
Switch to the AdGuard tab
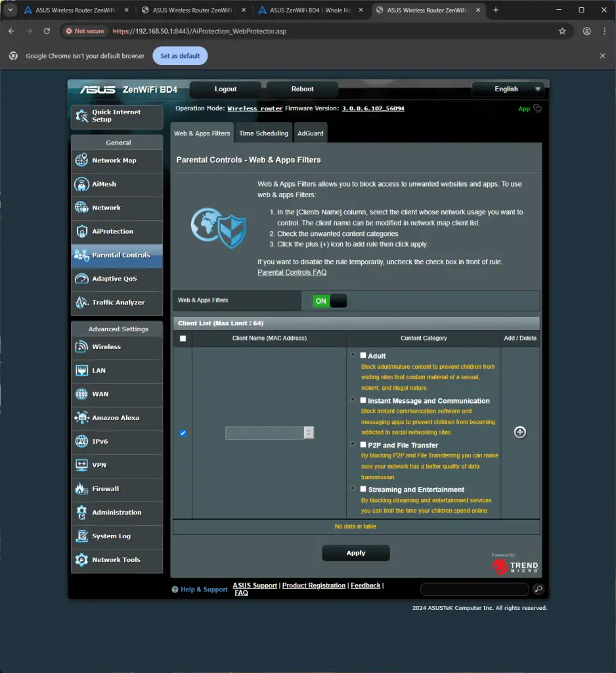point(311,133)
